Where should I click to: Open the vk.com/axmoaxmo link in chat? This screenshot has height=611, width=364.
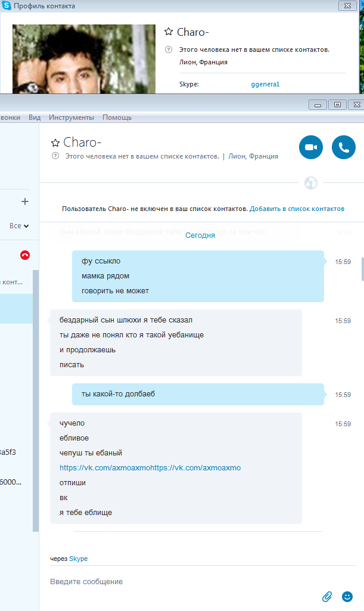150,467
